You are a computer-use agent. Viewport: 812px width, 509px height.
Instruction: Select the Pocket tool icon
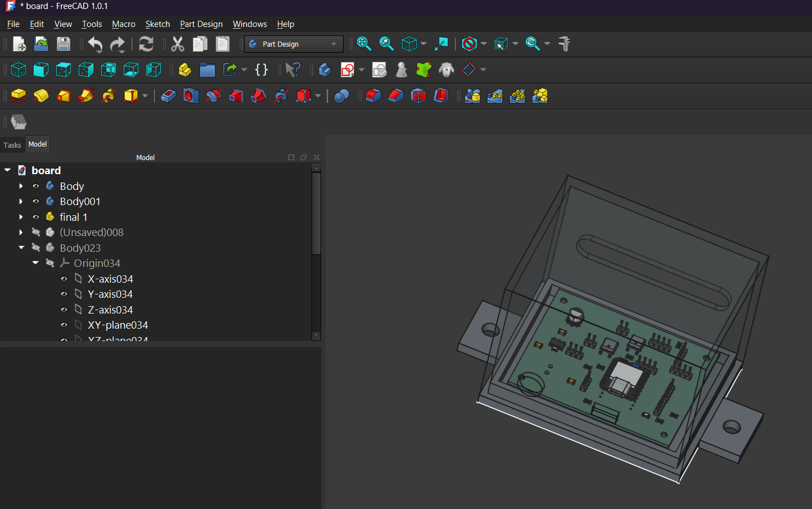[x=168, y=96]
